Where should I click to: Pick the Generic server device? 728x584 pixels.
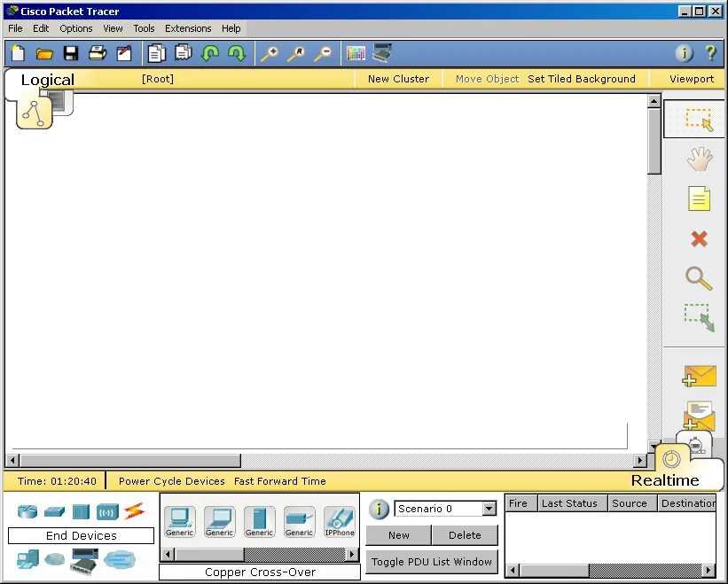[x=260, y=522]
